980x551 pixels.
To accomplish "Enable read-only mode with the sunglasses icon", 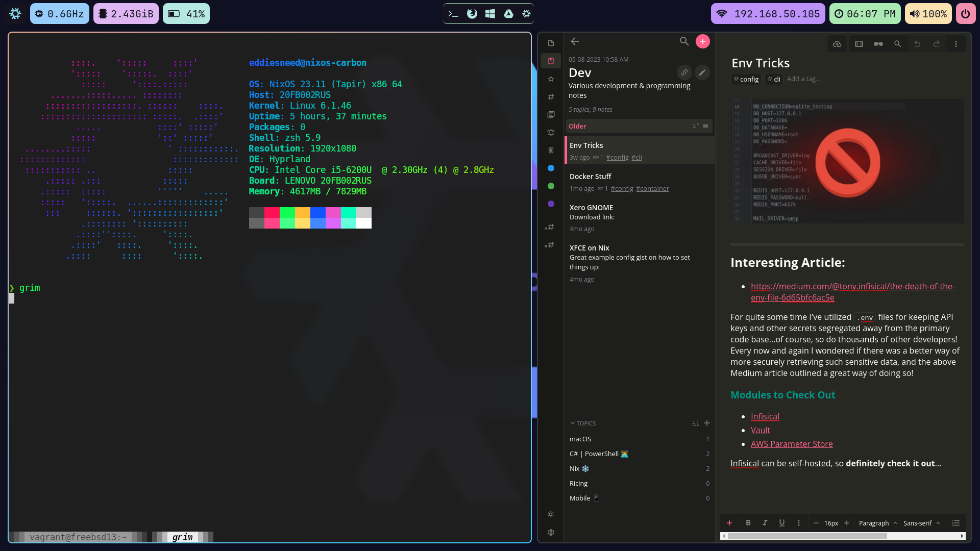I will pyautogui.click(x=878, y=44).
